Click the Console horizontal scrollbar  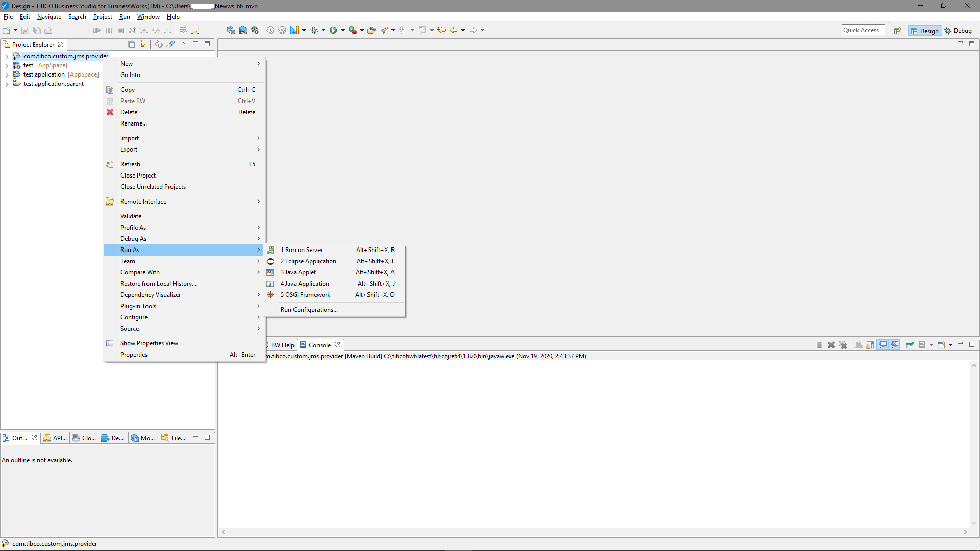point(594,532)
